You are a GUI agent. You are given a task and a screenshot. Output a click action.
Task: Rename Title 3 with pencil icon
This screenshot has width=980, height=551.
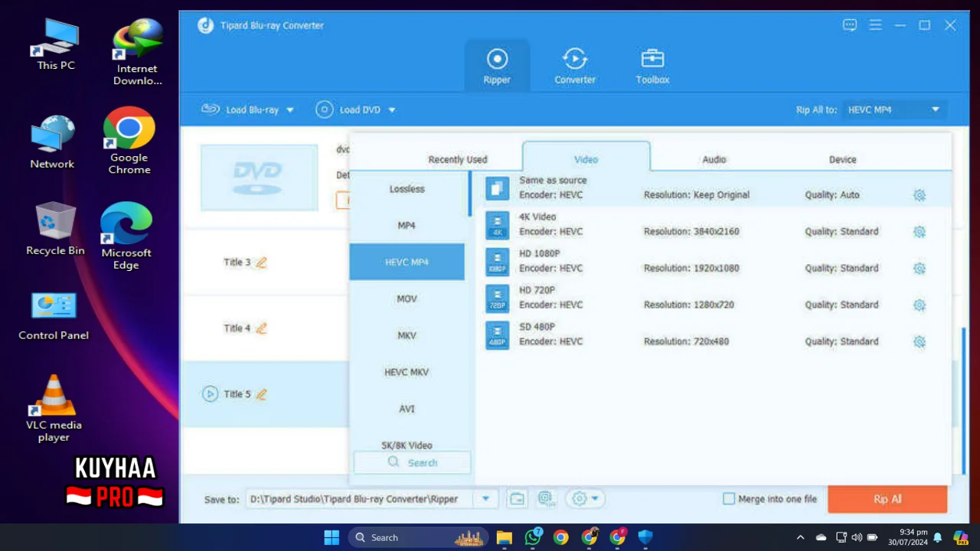point(261,262)
